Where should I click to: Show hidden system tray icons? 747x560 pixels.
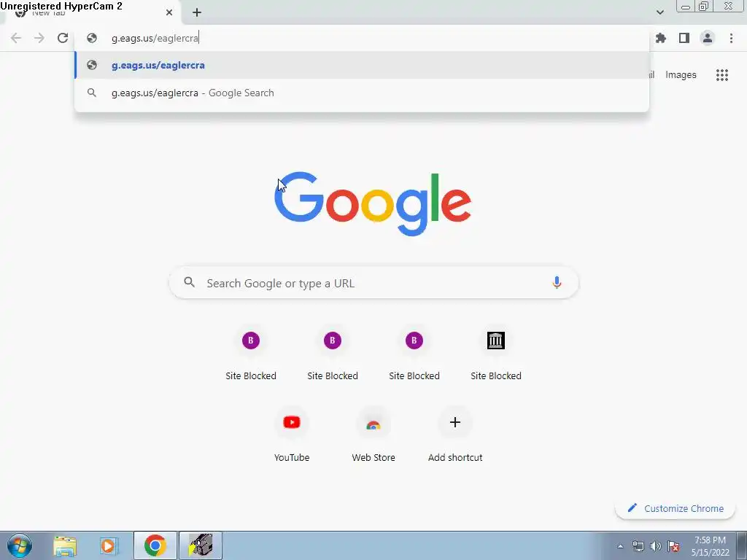pos(620,546)
